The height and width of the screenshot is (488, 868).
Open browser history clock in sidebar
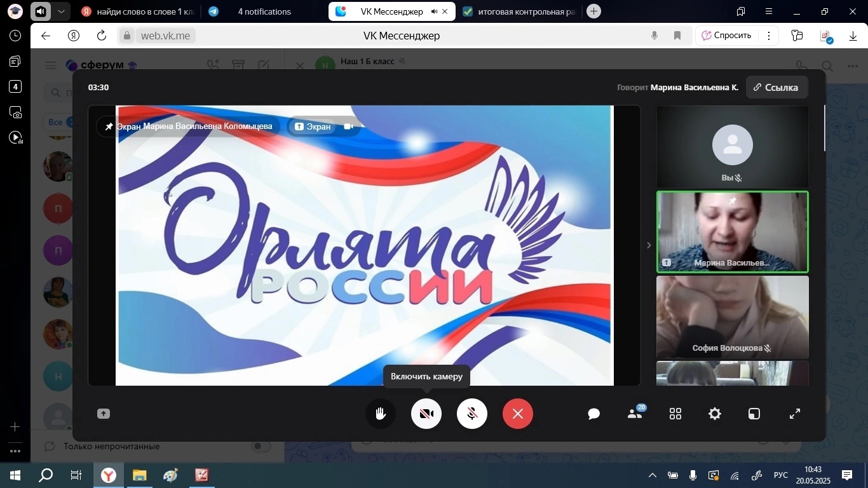pyautogui.click(x=15, y=36)
